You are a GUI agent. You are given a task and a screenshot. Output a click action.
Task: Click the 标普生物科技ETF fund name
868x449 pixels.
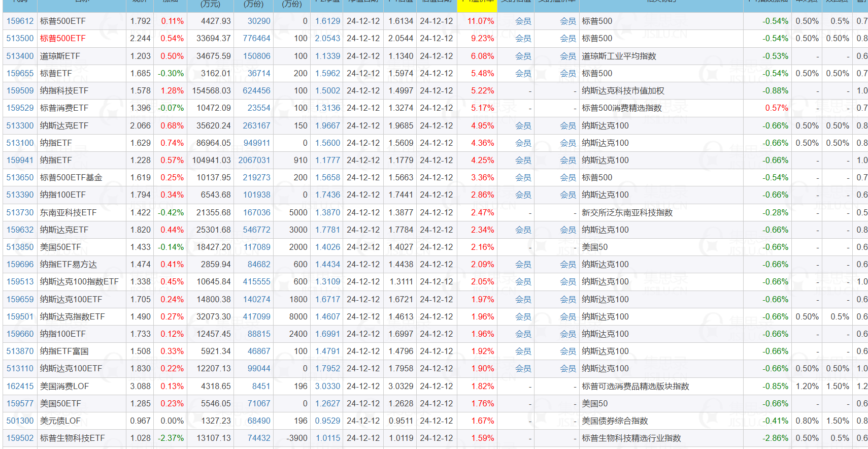tap(73, 438)
